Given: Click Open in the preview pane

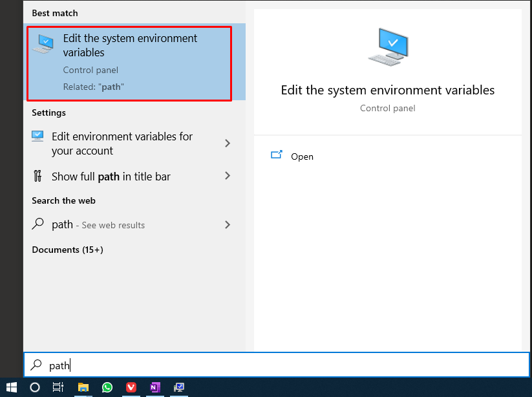Looking at the screenshot, I should point(302,156).
